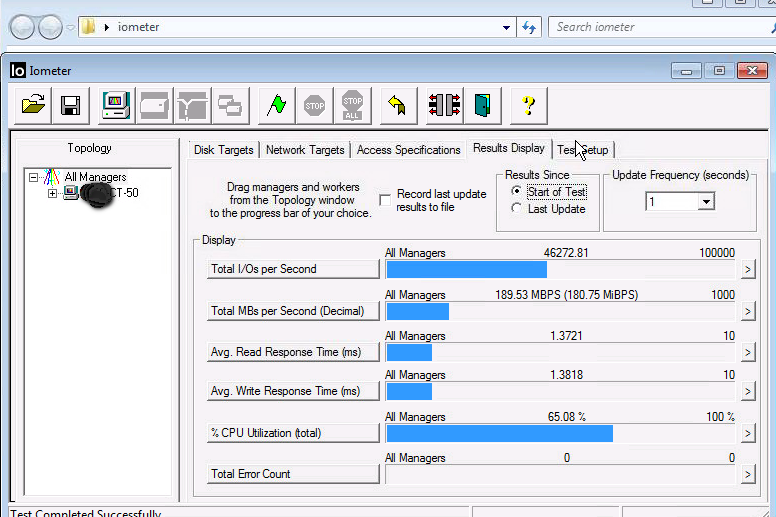Expand the manager node in Topology tree
Image resolution: width=776 pixels, height=517 pixels.
[x=52, y=193]
